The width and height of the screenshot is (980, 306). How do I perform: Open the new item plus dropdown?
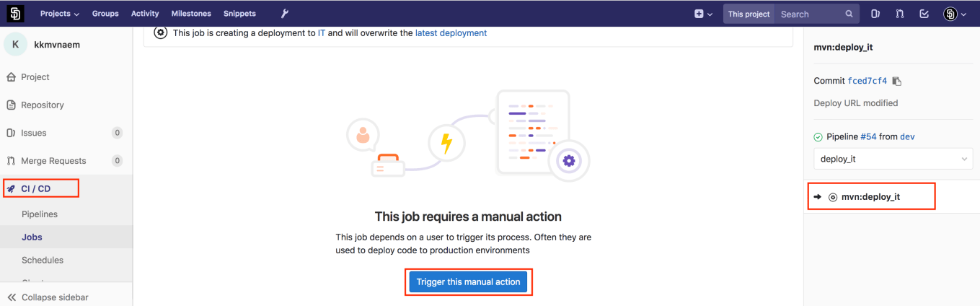[x=703, y=14]
